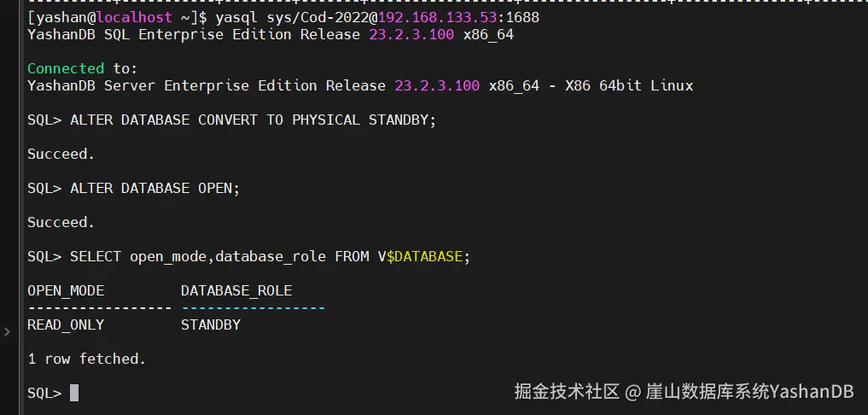
Task: Click the first Succeed. message
Action: [x=61, y=154]
